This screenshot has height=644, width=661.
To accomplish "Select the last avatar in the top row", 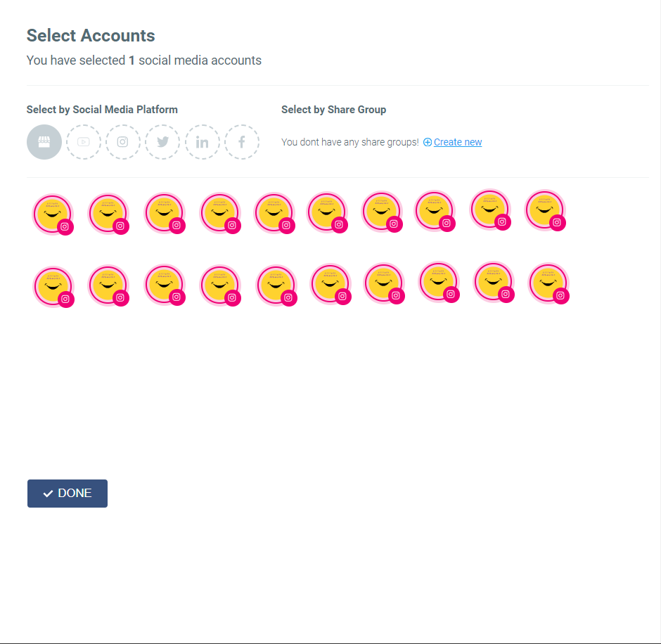I will point(545,210).
